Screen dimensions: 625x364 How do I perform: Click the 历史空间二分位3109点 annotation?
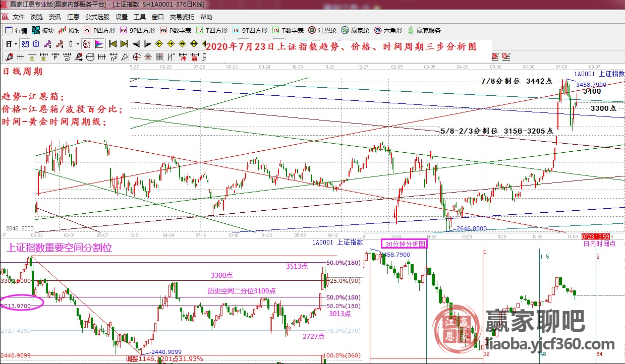point(242,291)
